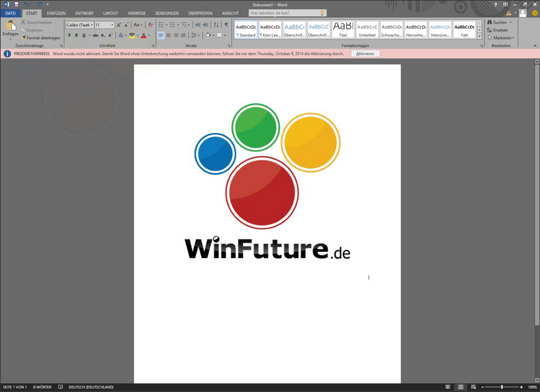Toggle subscript formatting
540x392 pixels.
103,35
